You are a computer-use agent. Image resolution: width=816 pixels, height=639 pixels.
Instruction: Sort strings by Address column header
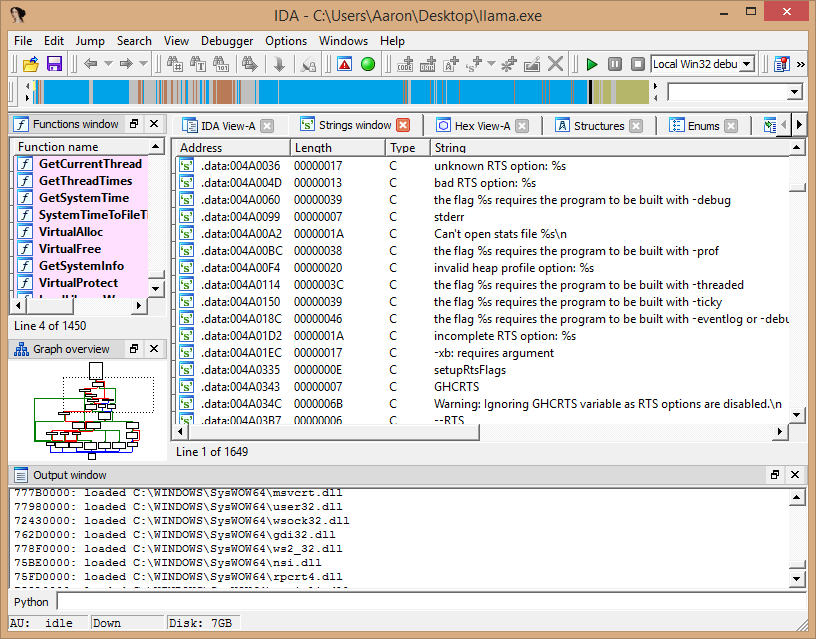pyautogui.click(x=231, y=148)
